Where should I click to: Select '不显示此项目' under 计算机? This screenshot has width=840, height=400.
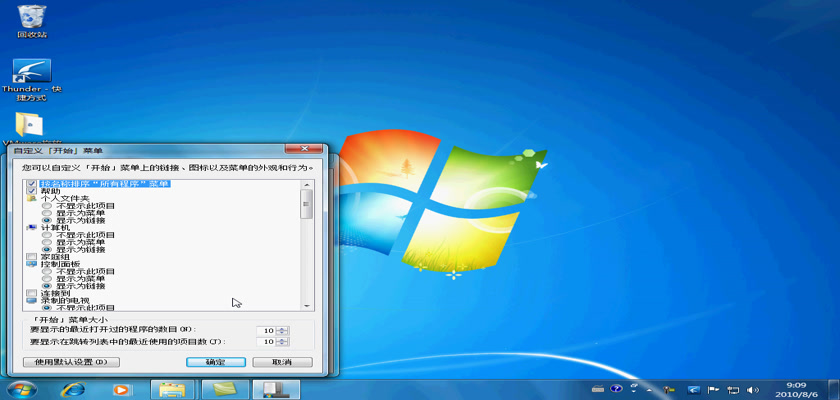point(46,235)
